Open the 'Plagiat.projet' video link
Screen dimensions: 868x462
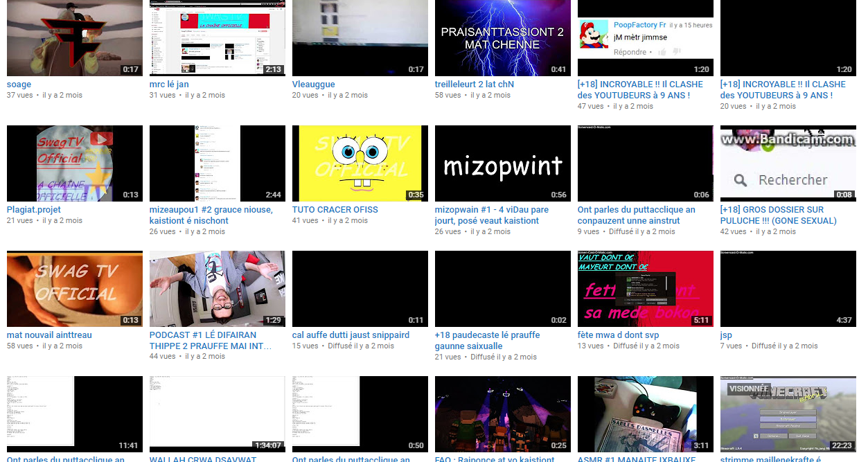[34, 210]
